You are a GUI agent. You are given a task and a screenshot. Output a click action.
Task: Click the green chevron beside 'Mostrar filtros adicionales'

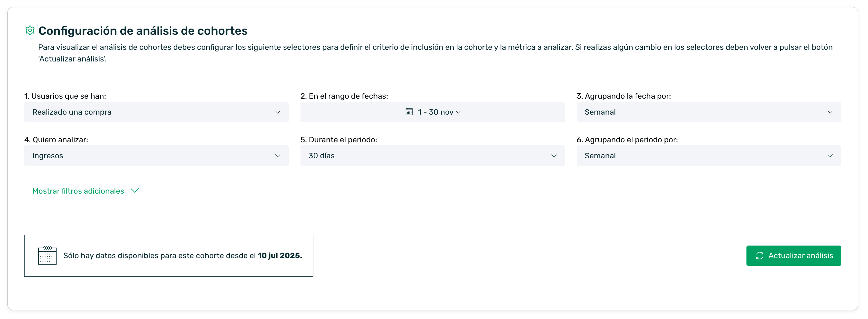pos(135,191)
